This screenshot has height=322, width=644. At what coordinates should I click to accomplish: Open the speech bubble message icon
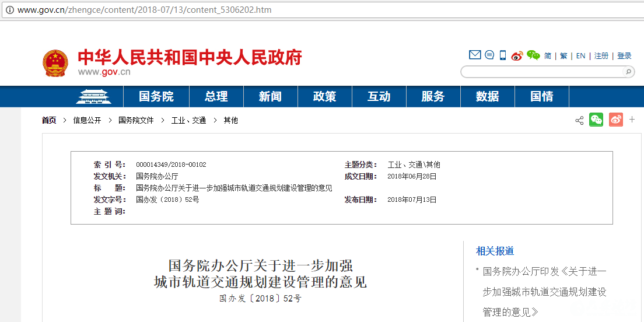489,55
